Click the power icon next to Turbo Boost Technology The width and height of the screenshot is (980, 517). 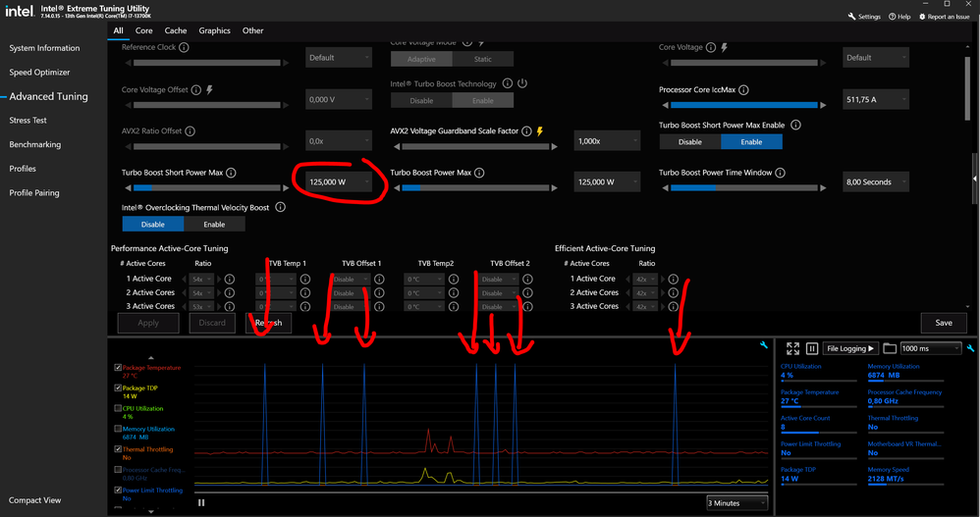click(522, 83)
